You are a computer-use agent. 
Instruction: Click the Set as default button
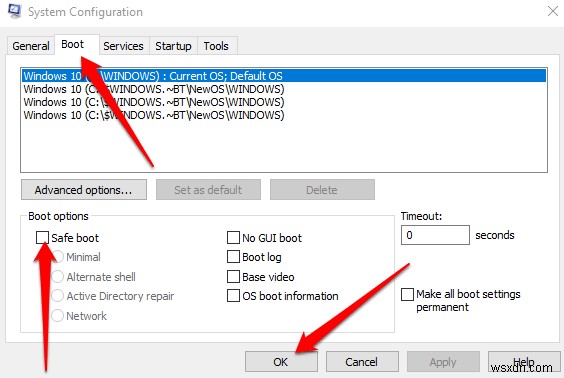(x=208, y=190)
